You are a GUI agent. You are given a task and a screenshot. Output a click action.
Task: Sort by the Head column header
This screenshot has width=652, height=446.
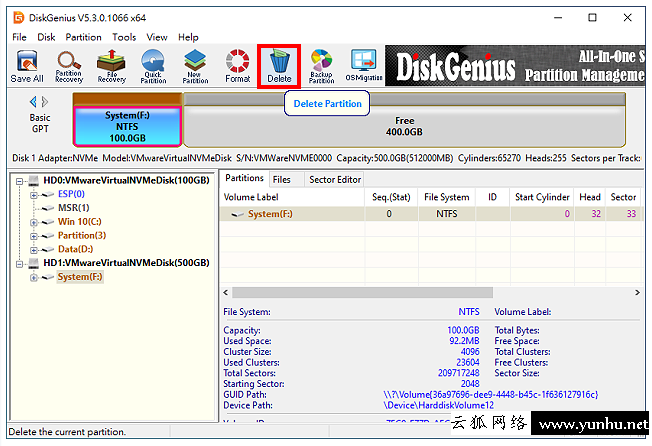[x=590, y=197]
